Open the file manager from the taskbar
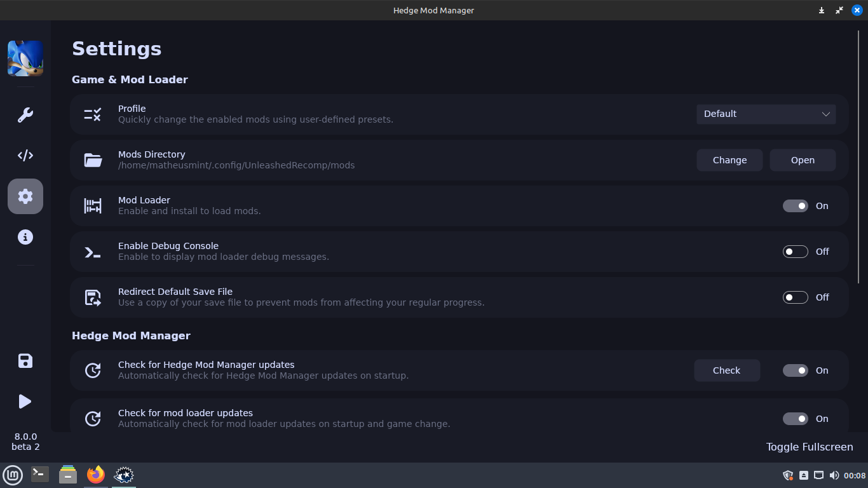 [x=68, y=474]
